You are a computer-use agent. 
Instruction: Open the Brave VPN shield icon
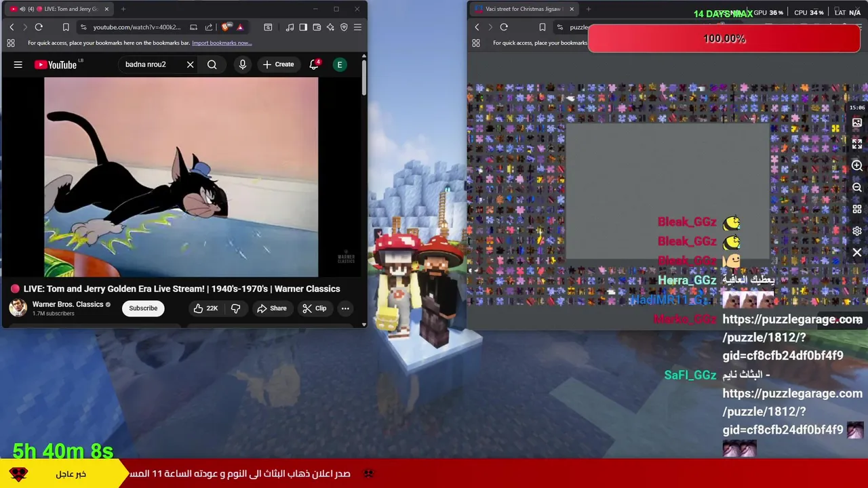click(344, 27)
